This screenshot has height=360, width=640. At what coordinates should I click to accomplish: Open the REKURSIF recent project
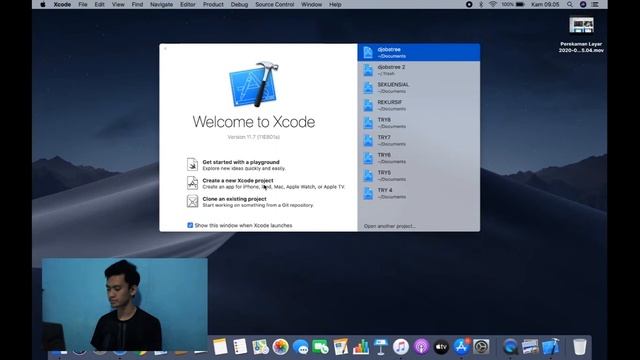[419, 105]
